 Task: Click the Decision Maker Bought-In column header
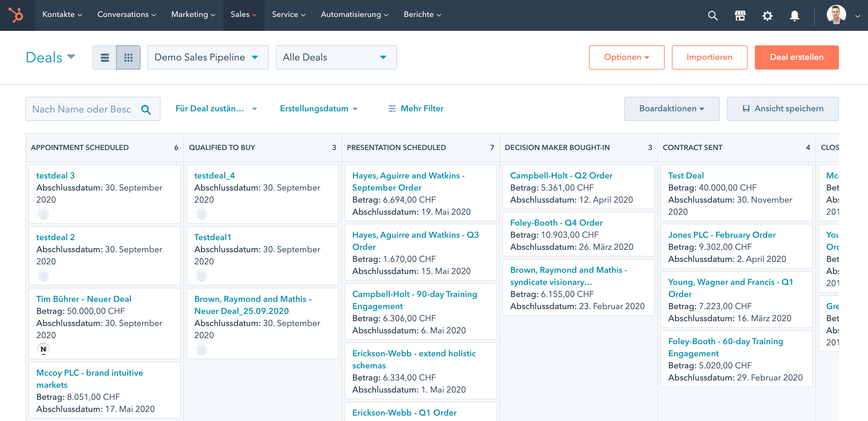tap(579, 148)
